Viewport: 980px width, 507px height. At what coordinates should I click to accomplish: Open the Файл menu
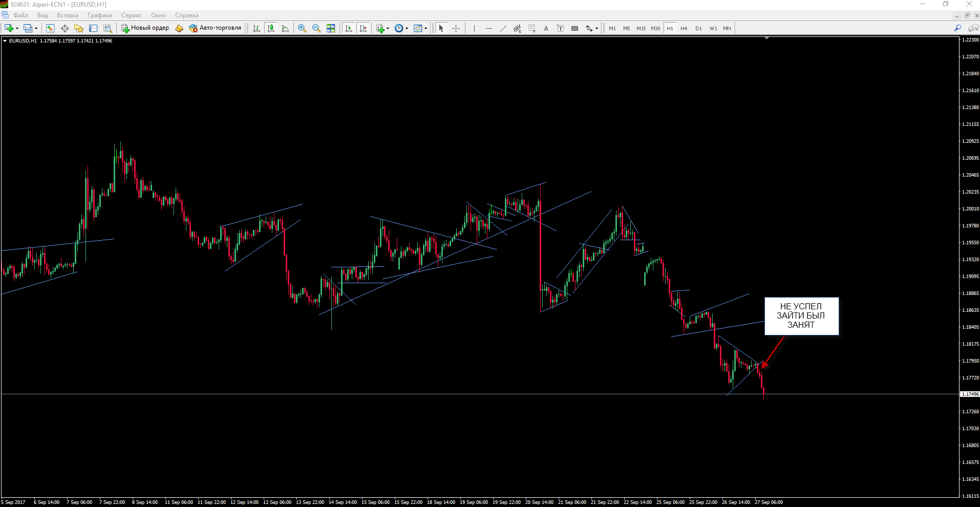pyautogui.click(x=21, y=15)
